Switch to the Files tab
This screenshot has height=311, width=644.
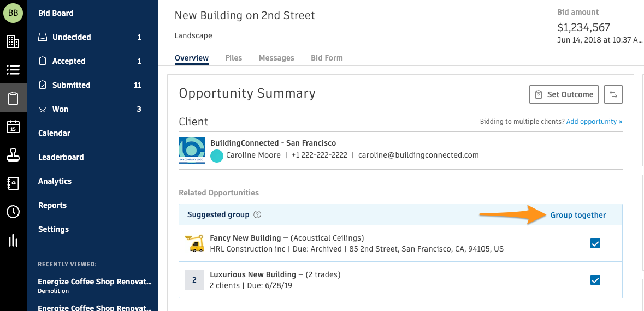tap(233, 58)
